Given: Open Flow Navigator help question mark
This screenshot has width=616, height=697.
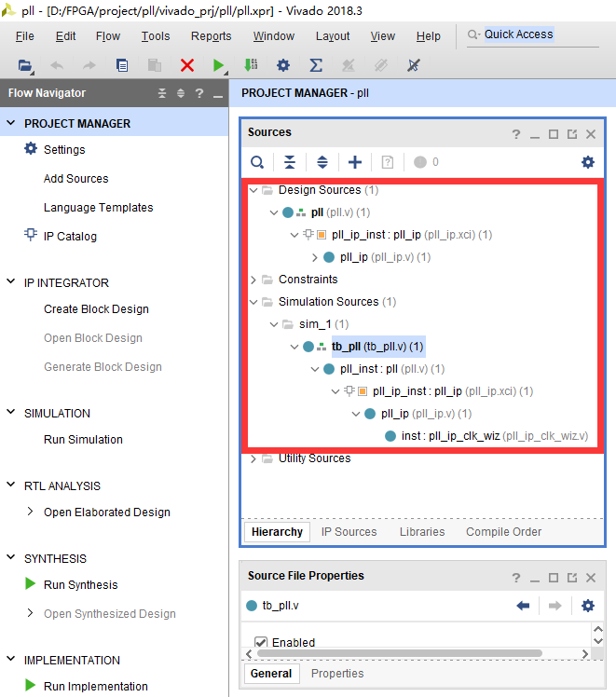Looking at the screenshot, I should coord(199,93).
